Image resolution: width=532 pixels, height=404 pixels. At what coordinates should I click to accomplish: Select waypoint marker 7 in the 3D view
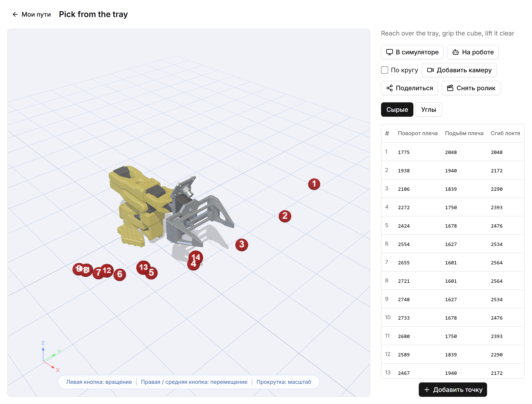click(x=98, y=273)
